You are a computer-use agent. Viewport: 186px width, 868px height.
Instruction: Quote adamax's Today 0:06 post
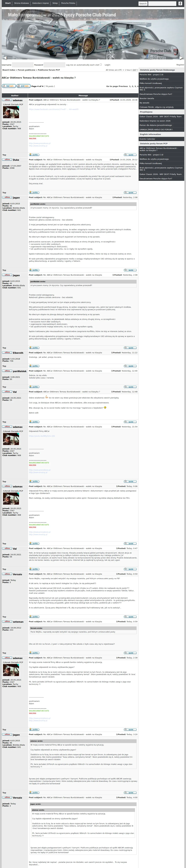130,543
